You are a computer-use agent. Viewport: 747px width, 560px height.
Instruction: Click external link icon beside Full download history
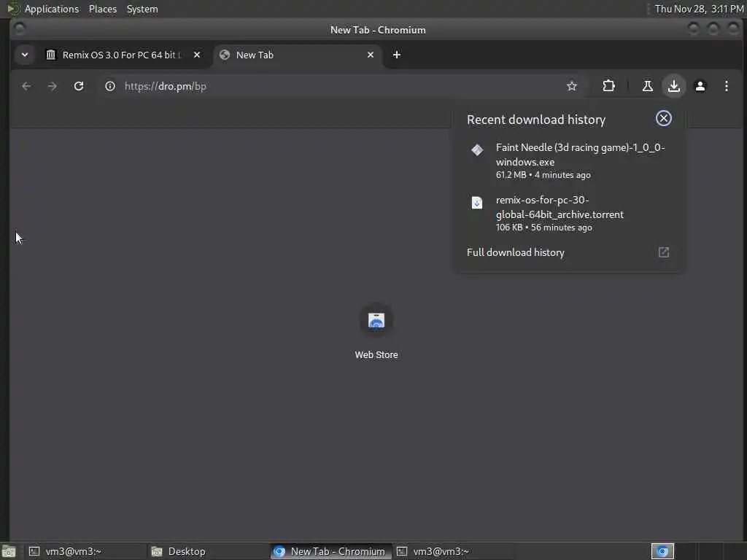(x=664, y=252)
